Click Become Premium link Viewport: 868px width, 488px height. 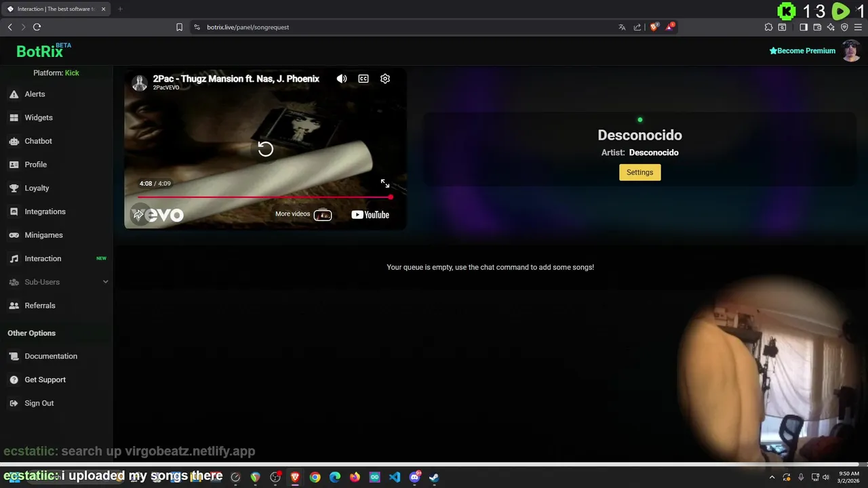(x=802, y=51)
